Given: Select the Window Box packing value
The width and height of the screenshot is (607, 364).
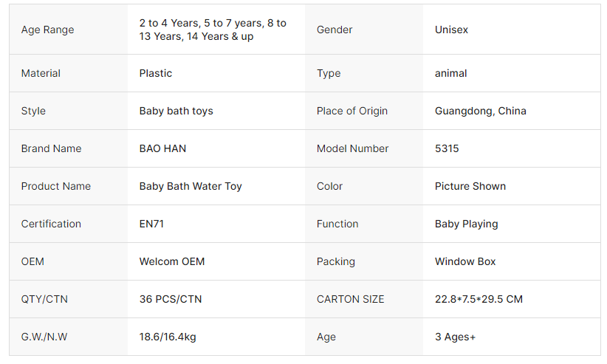Looking at the screenshot, I should pos(465,261).
